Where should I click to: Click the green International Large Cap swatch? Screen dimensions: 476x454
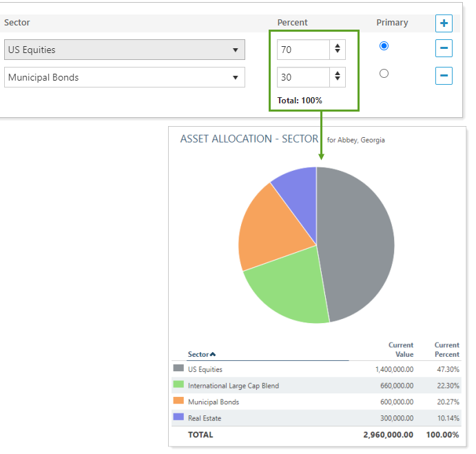click(x=178, y=385)
